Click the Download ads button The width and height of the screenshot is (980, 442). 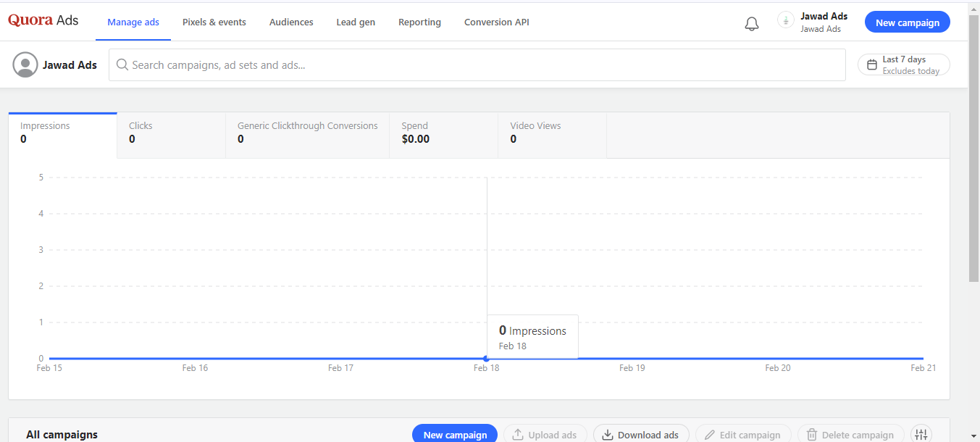(x=640, y=434)
